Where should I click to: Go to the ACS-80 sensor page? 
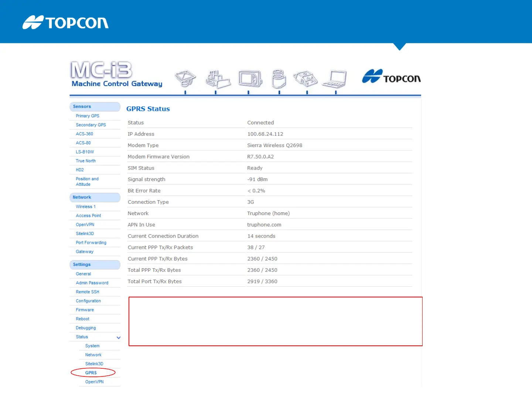[83, 143]
